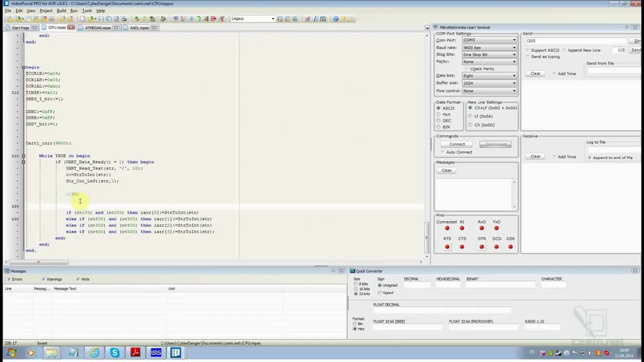Select BIN data format radio
Viewport: 644px width, 362px height.
(438, 127)
